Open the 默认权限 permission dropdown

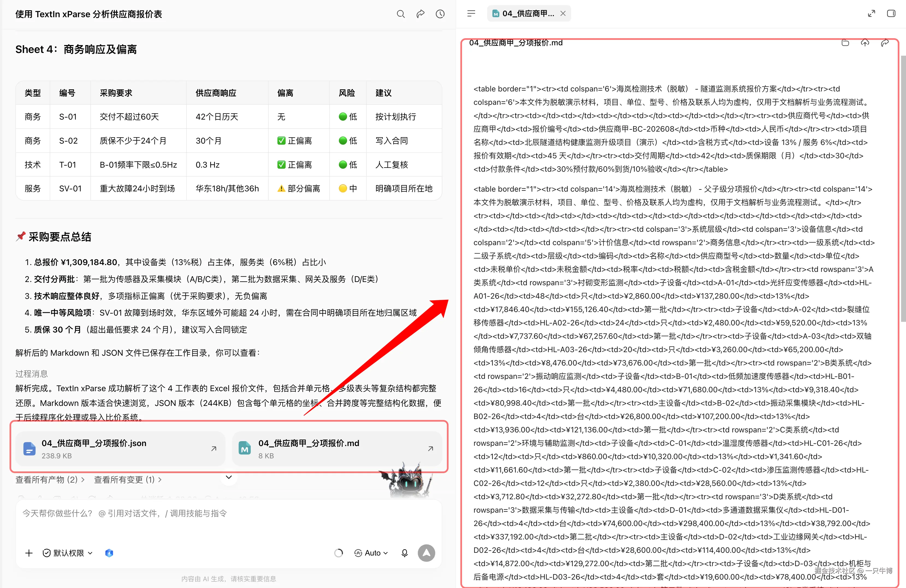coord(68,553)
